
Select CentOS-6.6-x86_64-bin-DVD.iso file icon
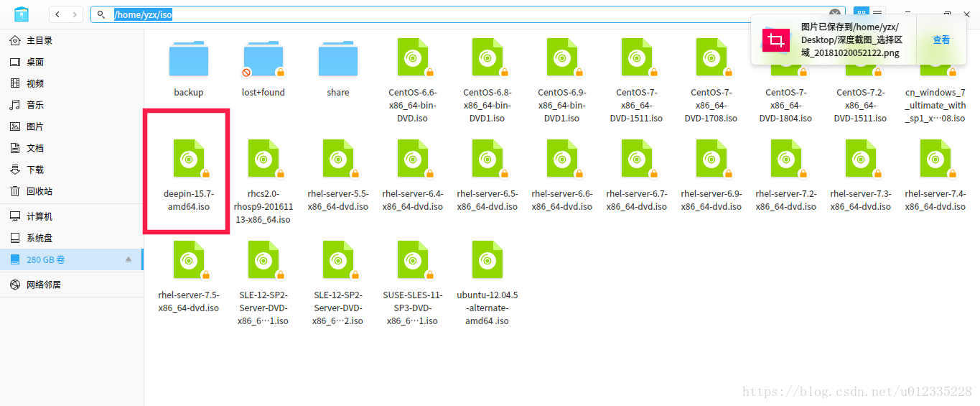tap(413, 57)
